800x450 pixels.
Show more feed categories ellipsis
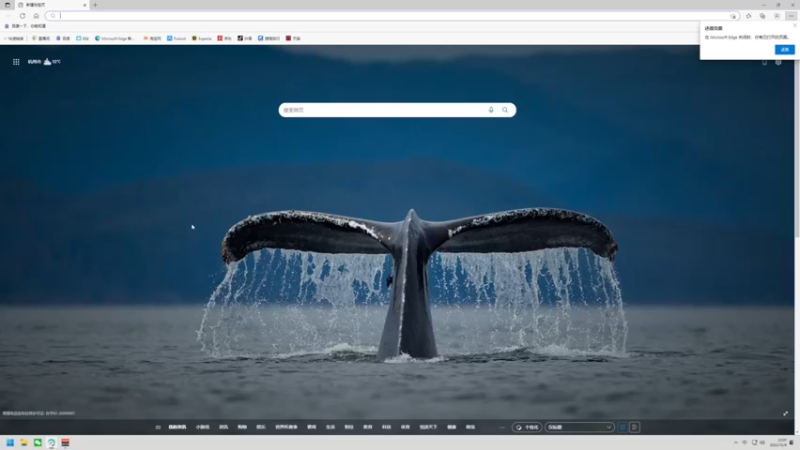(502, 427)
